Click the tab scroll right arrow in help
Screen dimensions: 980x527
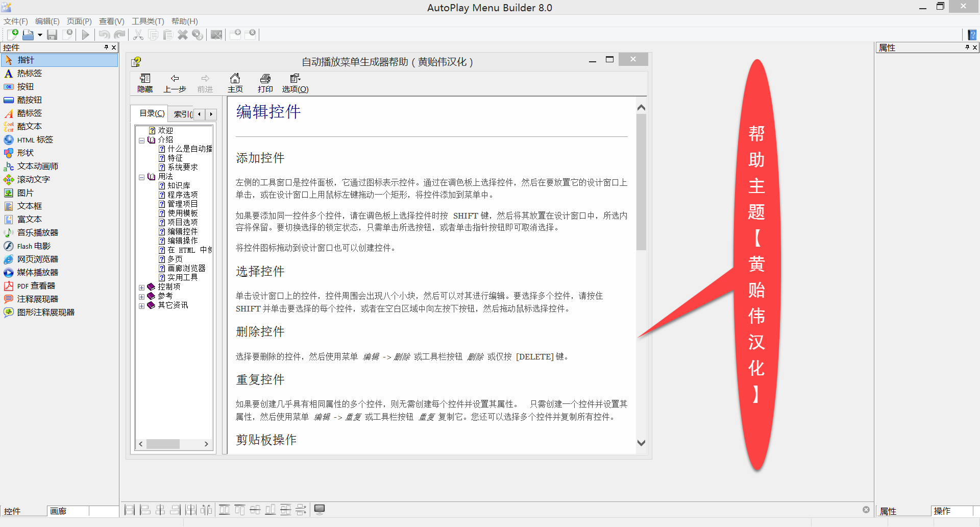(x=211, y=114)
